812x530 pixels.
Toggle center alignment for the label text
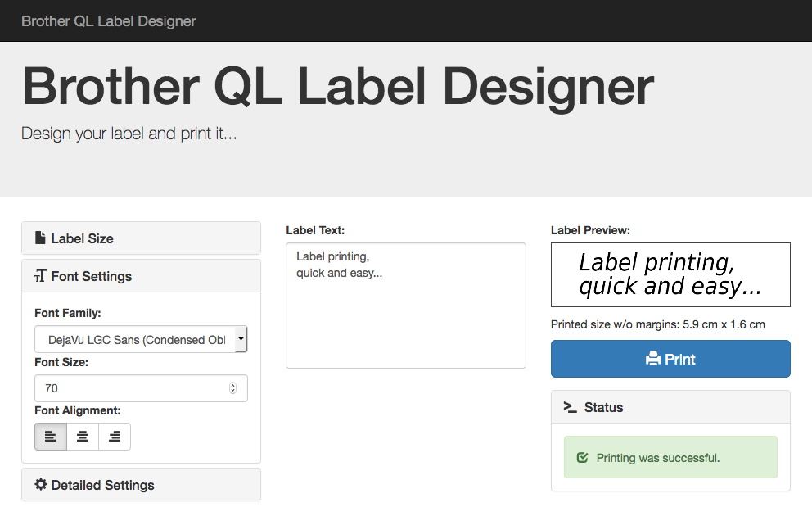82,436
